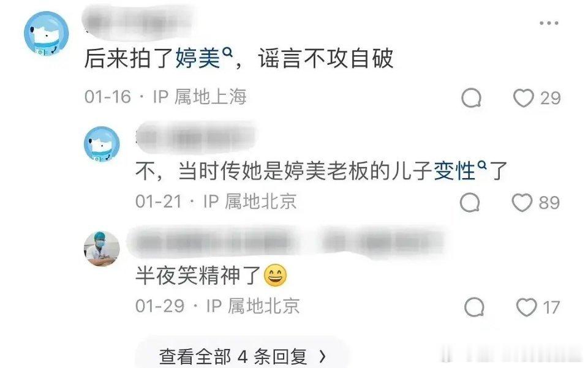Select the comment text 谣言不攻自破

(325, 58)
